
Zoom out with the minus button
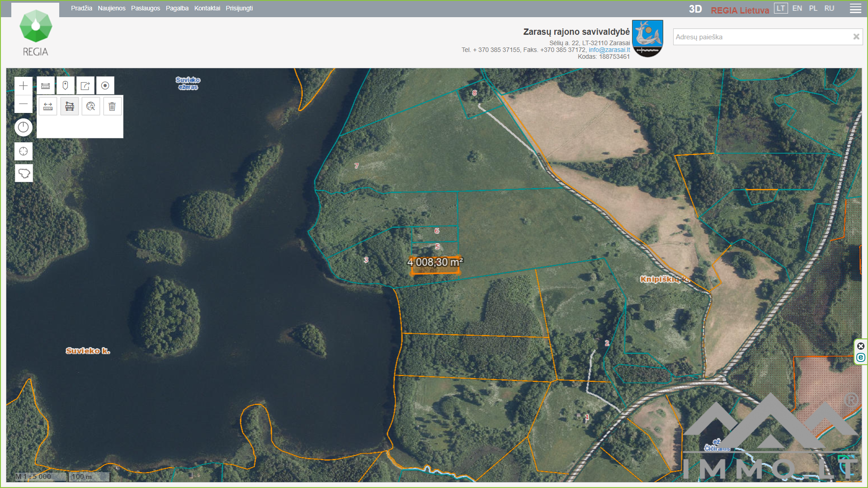tap(24, 104)
